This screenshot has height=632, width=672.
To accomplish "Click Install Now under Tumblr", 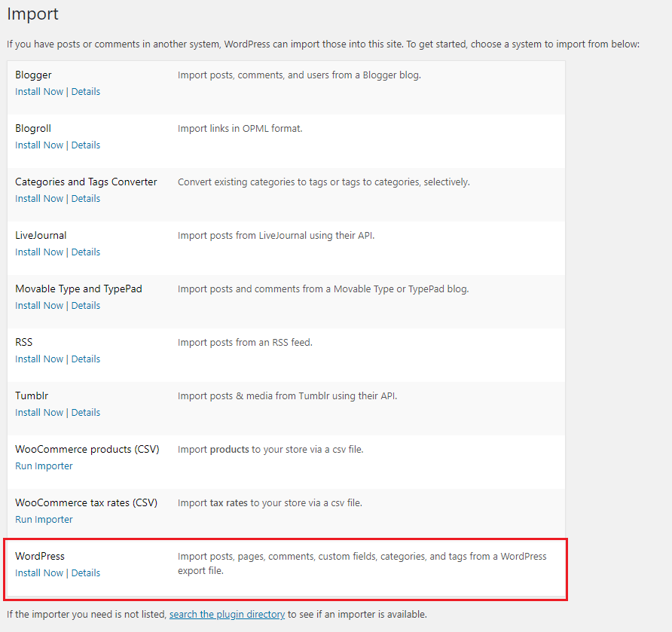I will pyautogui.click(x=39, y=413).
